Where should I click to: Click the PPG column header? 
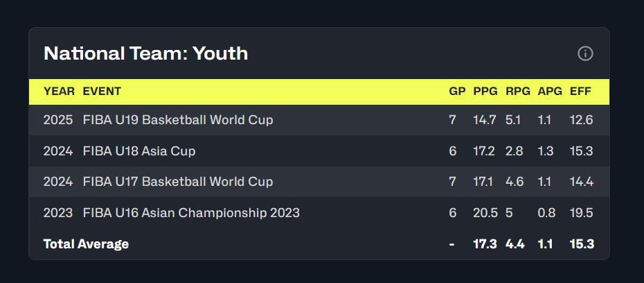point(485,92)
